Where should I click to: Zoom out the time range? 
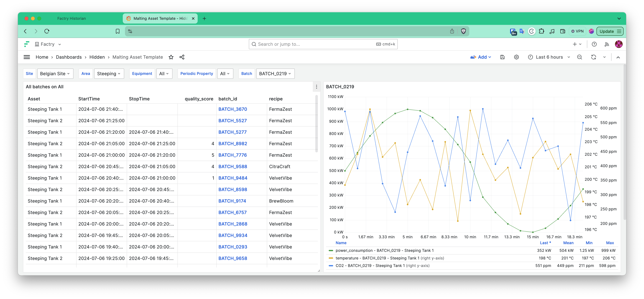[x=579, y=57]
